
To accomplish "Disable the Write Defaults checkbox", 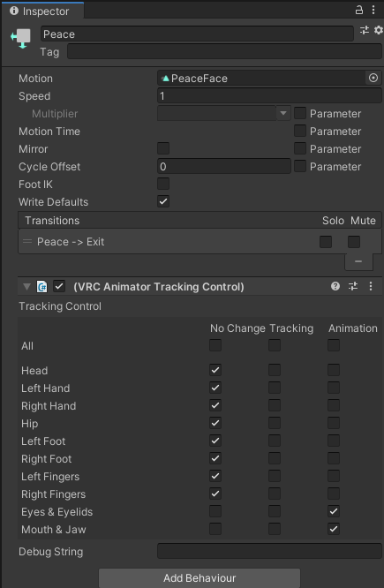I will point(163,201).
